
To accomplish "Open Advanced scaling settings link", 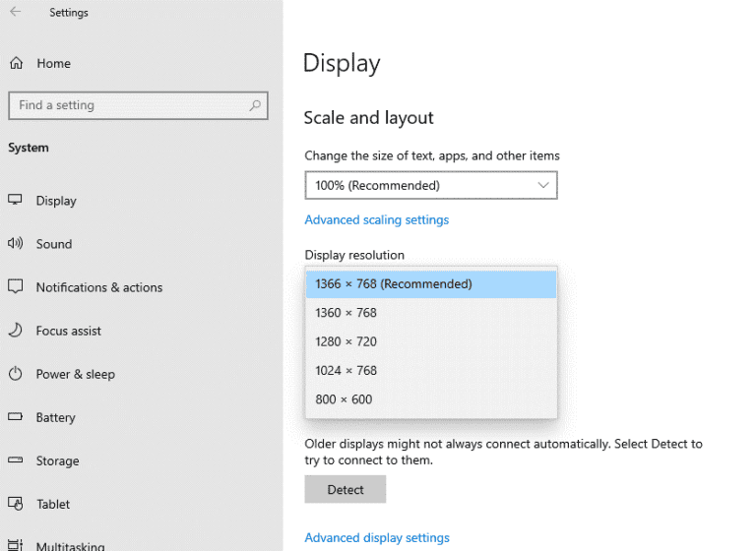I will click(x=376, y=220).
